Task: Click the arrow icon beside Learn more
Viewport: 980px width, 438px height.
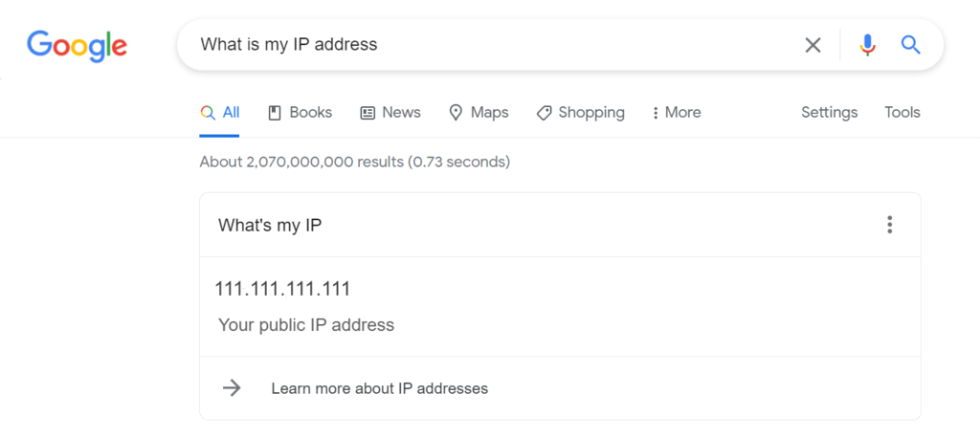Action: point(232,388)
